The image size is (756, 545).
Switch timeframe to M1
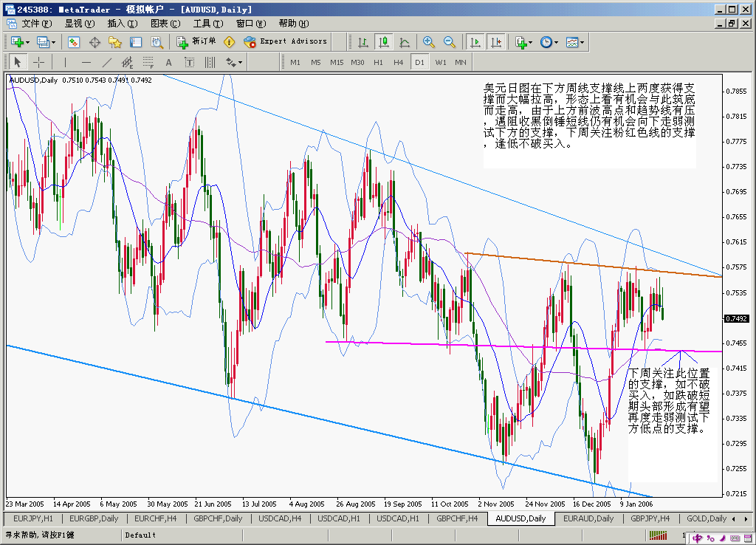[x=295, y=62]
